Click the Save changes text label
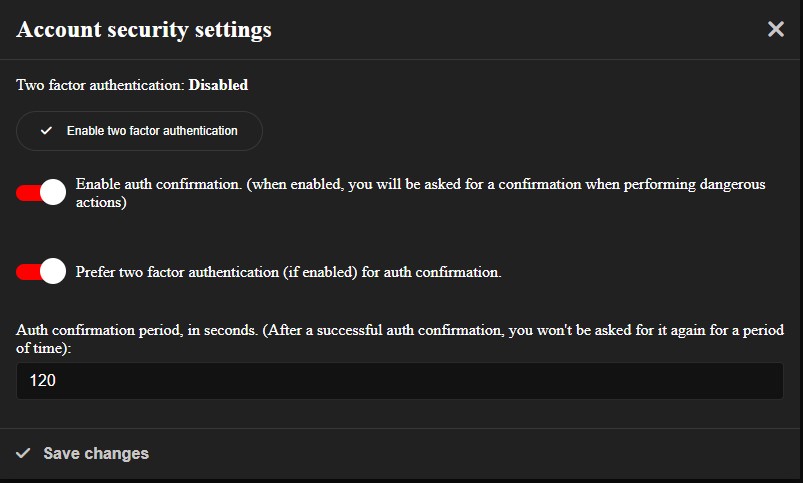The image size is (803, 483). (x=96, y=453)
